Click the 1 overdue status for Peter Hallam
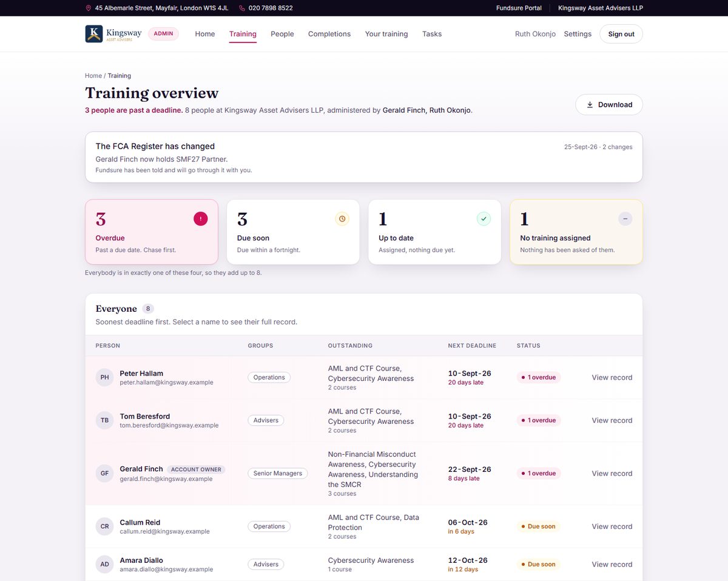The height and width of the screenshot is (581, 728). [x=539, y=377]
